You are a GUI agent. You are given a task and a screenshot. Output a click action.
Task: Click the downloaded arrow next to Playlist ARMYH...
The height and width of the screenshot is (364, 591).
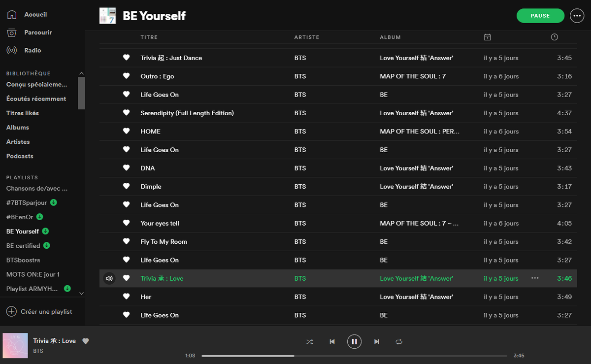tap(67, 288)
